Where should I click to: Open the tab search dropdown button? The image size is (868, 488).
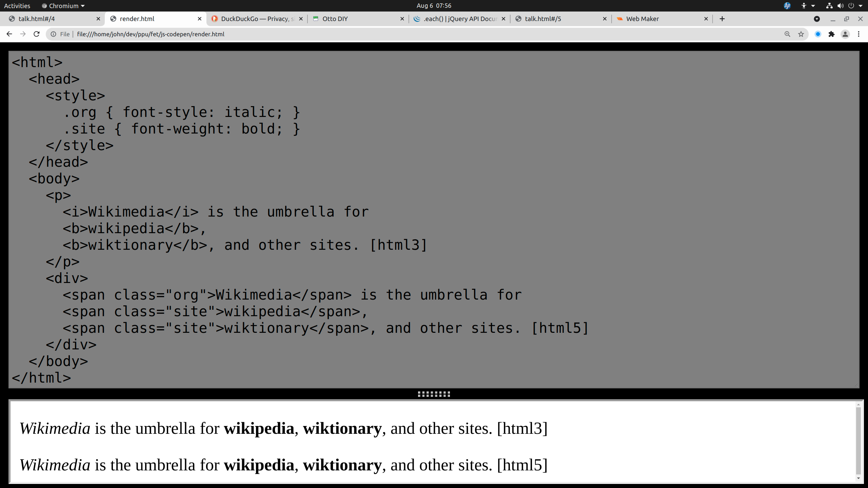pos(817,19)
